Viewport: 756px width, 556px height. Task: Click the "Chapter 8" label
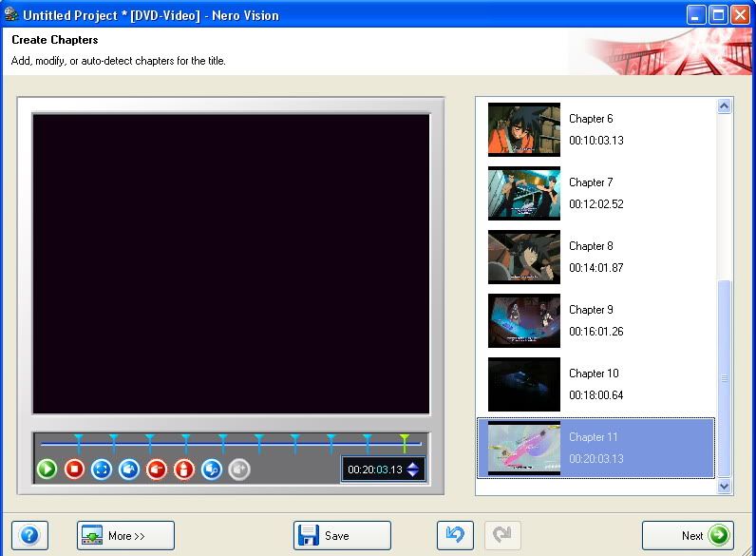click(591, 246)
